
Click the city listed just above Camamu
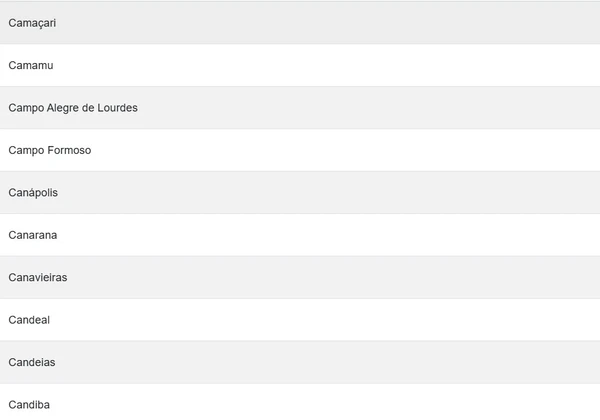click(33, 23)
